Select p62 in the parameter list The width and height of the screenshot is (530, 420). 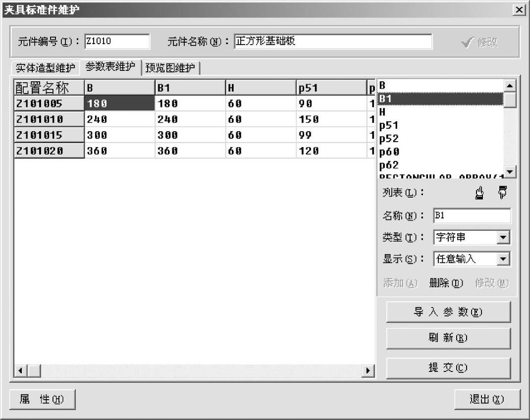(x=440, y=165)
